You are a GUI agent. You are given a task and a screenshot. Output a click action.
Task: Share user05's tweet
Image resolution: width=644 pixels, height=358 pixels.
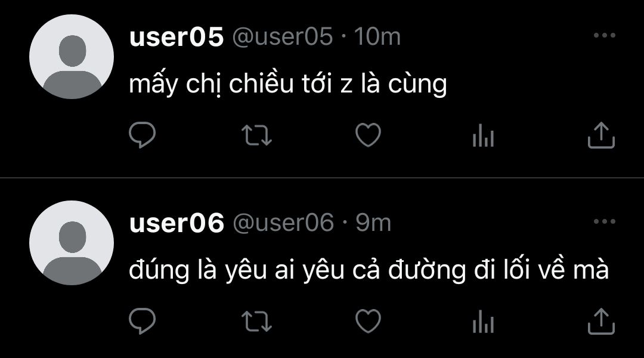(601, 135)
